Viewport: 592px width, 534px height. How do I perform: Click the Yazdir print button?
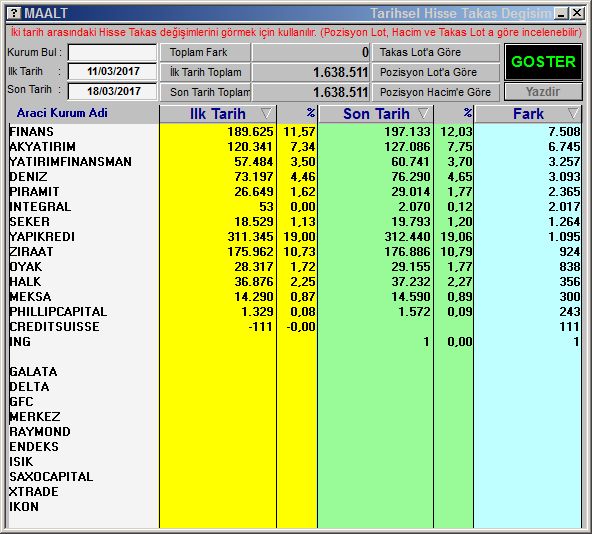click(543, 91)
